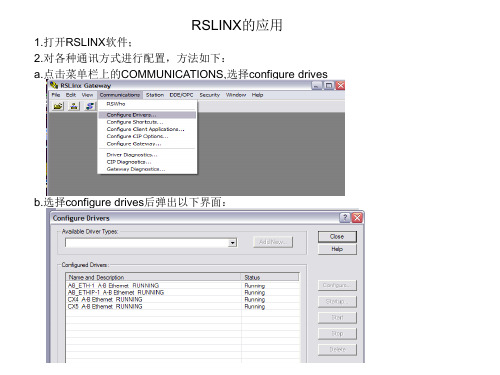Select the CX5 A-B Ethernet driver row
Image resolution: width=500 pixels, height=375 pixels.
pyautogui.click(x=183, y=306)
